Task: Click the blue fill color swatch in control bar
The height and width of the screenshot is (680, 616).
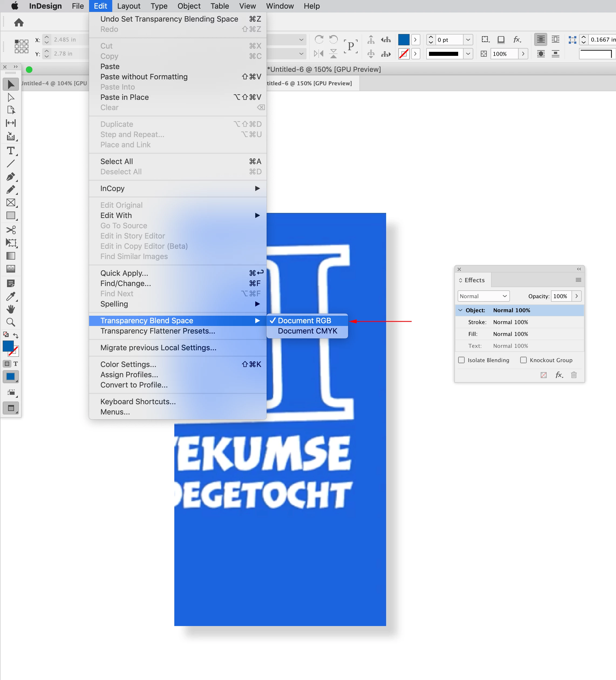Action: [403, 40]
